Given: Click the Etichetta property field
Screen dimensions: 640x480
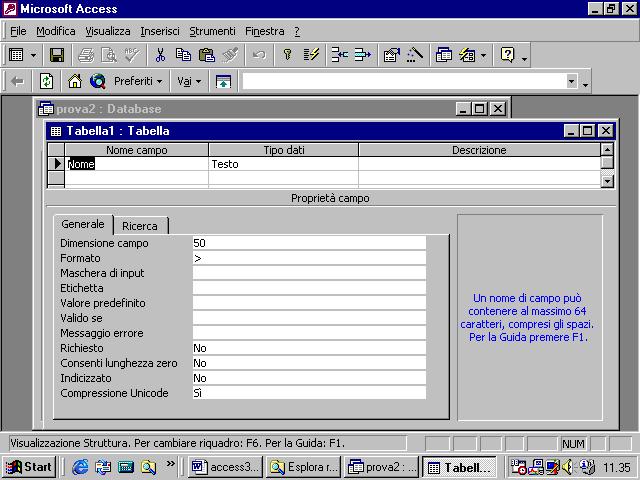Looking at the screenshot, I should [x=309, y=288].
